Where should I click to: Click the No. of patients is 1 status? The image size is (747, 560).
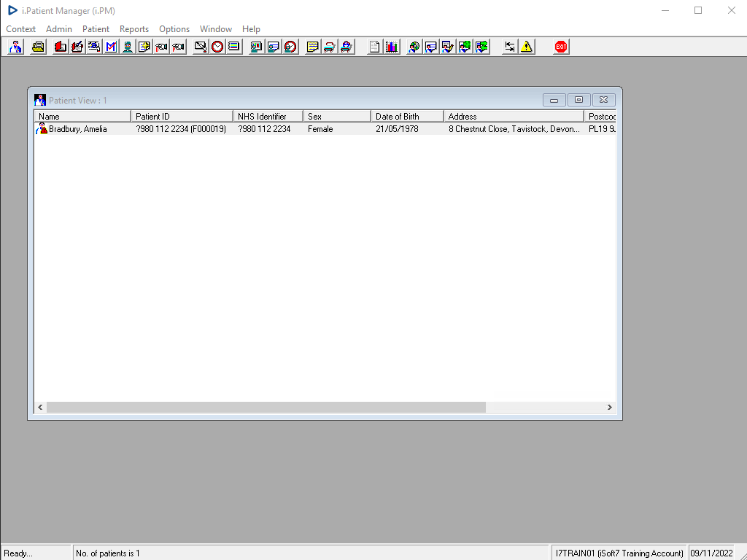tap(108, 553)
